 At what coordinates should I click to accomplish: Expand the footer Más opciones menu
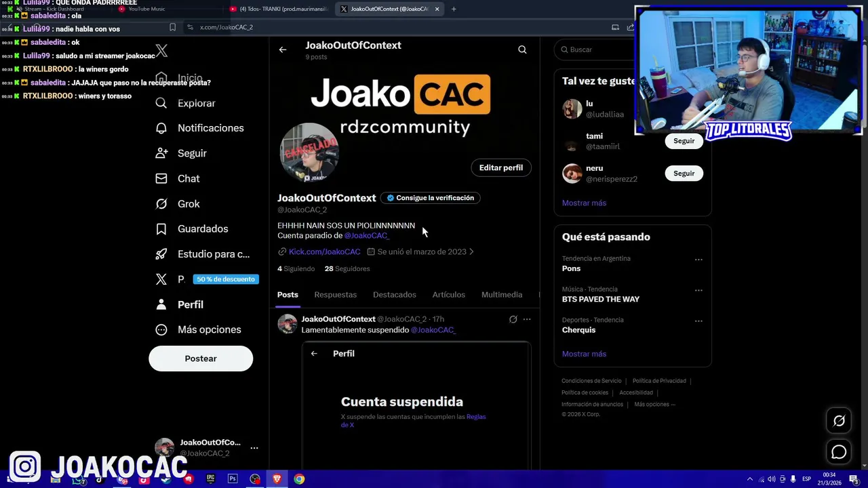[654, 405]
